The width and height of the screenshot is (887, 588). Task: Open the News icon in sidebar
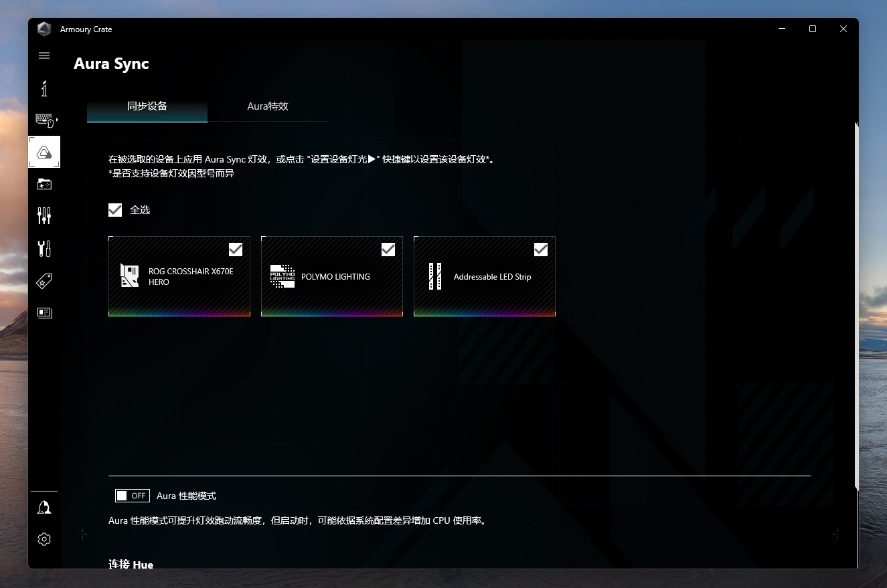[x=44, y=312]
